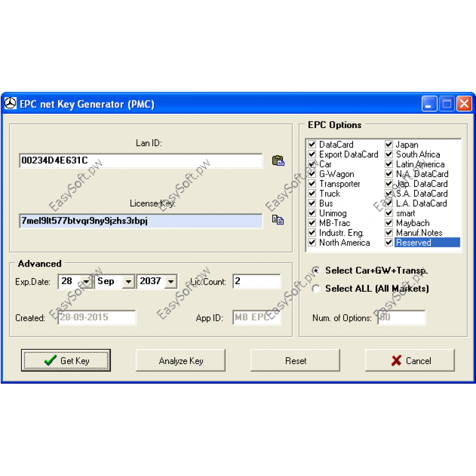This screenshot has width=476, height=476.
Task: Uncheck the DataCard option
Action: click(x=312, y=144)
